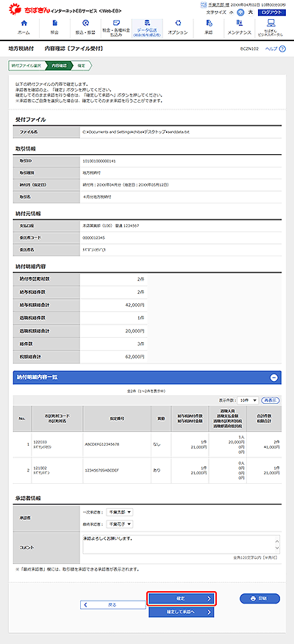Open the メンテナンス maintenance icon
Screen dimensions: 294x644
click(x=240, y=28)
